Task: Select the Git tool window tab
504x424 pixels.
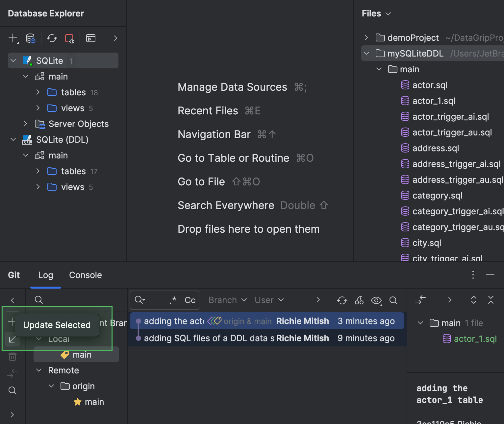Action: pos(13,275)
